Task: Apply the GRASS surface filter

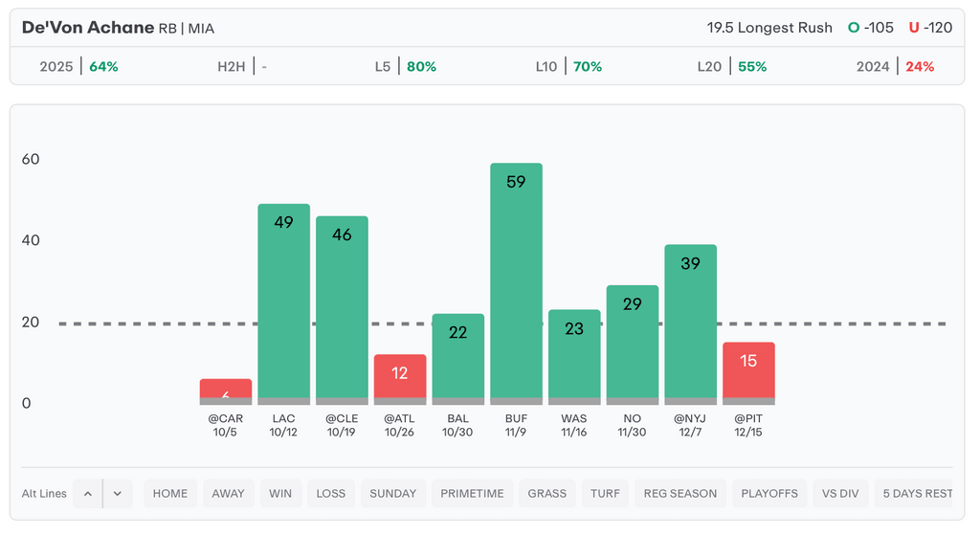Action: [x=547, y=494]
